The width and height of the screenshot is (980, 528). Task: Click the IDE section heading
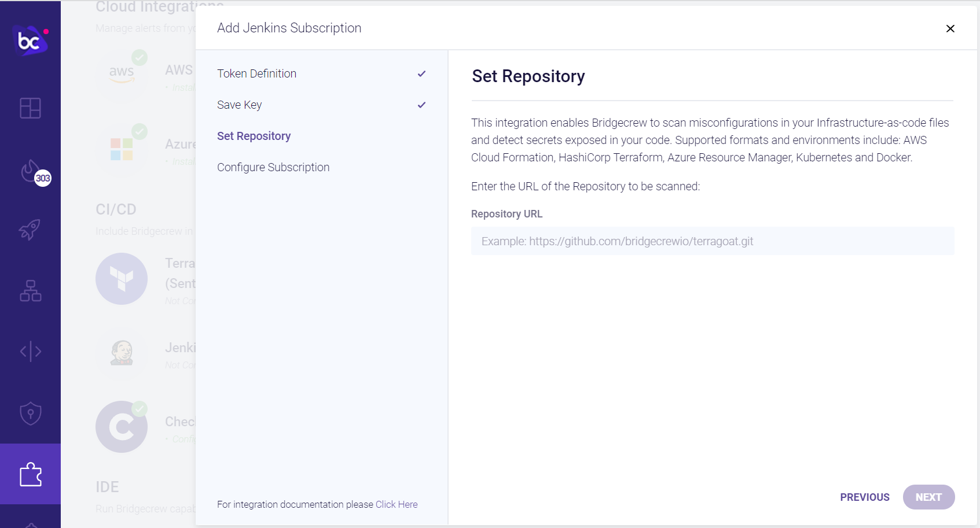[x=107, y=487]
